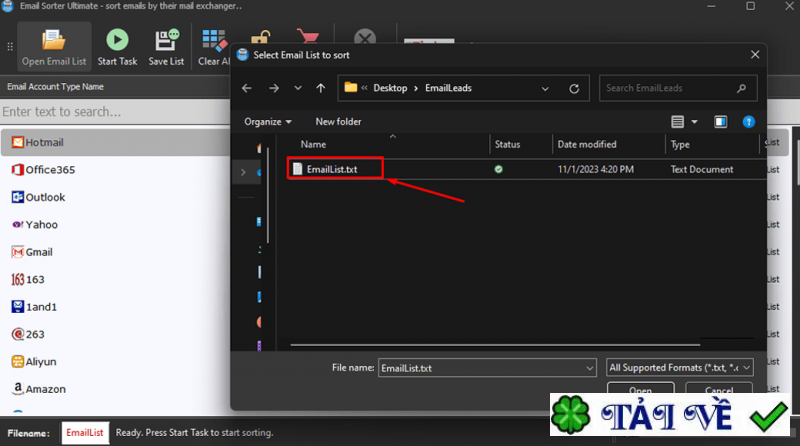Image resolution: width=800 pixels, height=446 pixels.
Task: Start the sorting task with Start Task
Action: pyautogui.click(x=117, y=47)
